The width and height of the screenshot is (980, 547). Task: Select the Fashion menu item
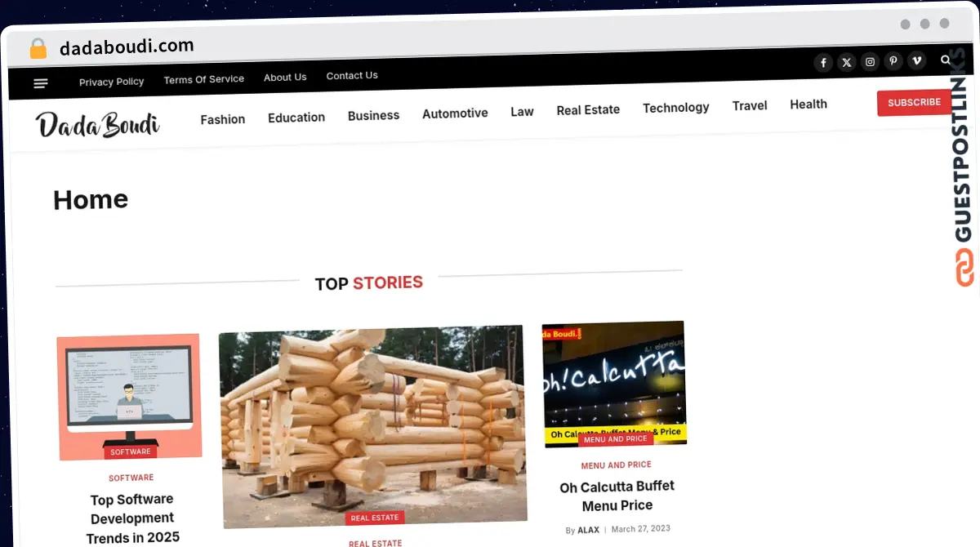tap(223, 119)
